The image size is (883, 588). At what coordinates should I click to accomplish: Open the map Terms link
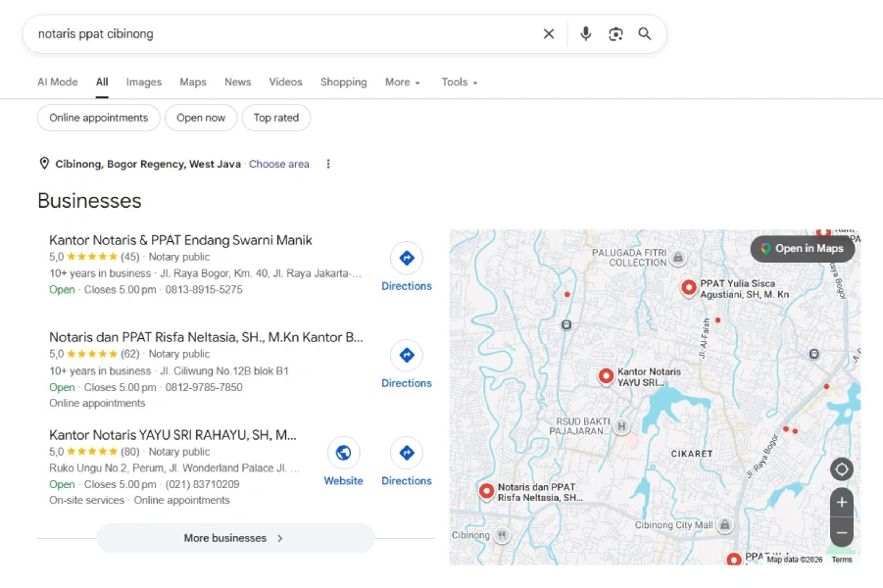click(x=842, y=560)
